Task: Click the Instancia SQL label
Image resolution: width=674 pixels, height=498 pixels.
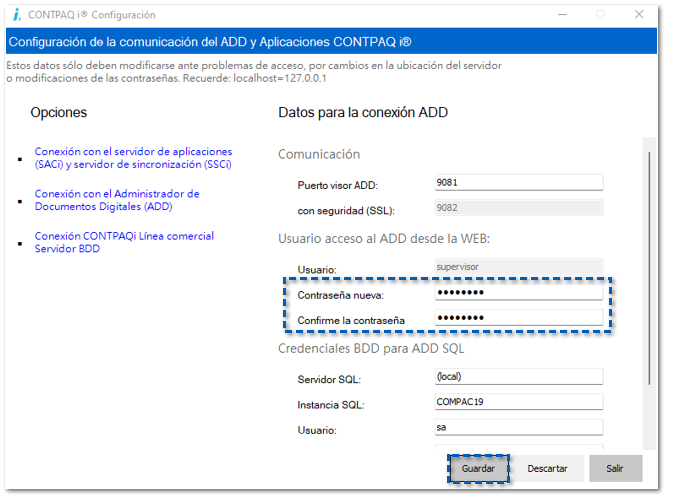Action: (x=331, y=405)
